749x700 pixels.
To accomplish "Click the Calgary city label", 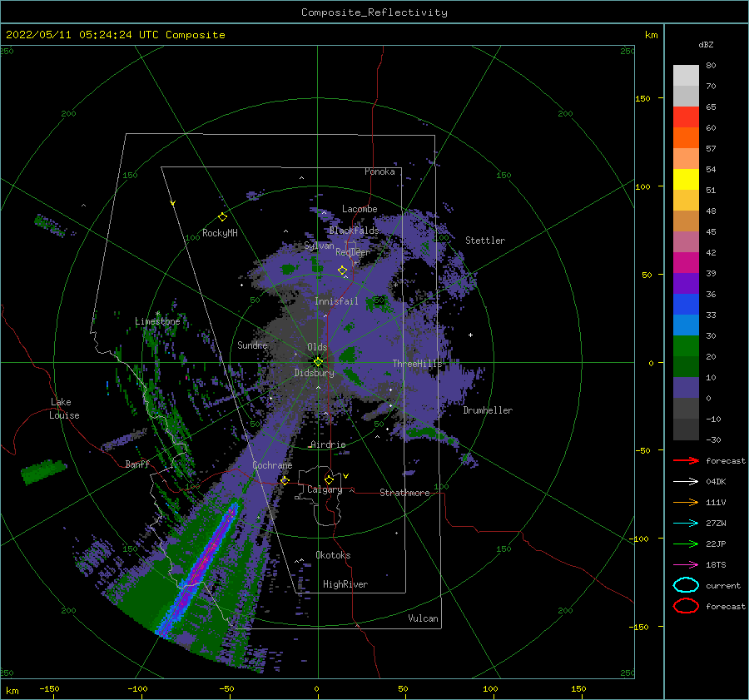I will [x=325, y=489].
